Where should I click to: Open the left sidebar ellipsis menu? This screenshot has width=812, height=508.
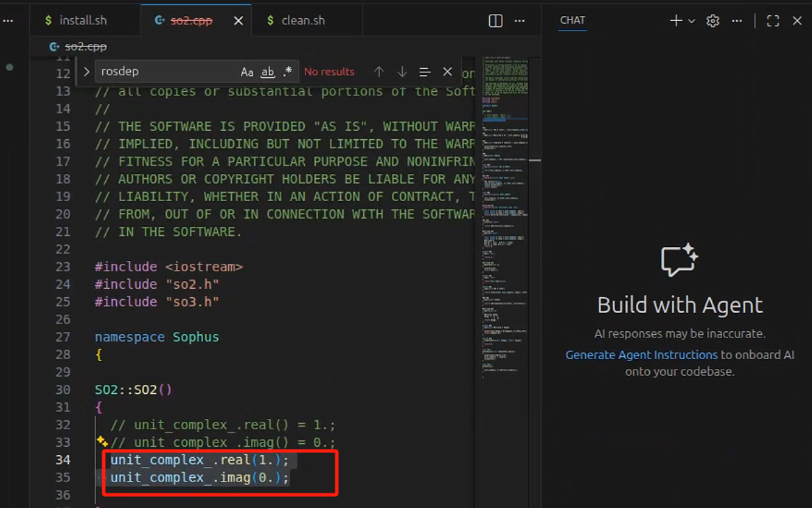(8, 21)
